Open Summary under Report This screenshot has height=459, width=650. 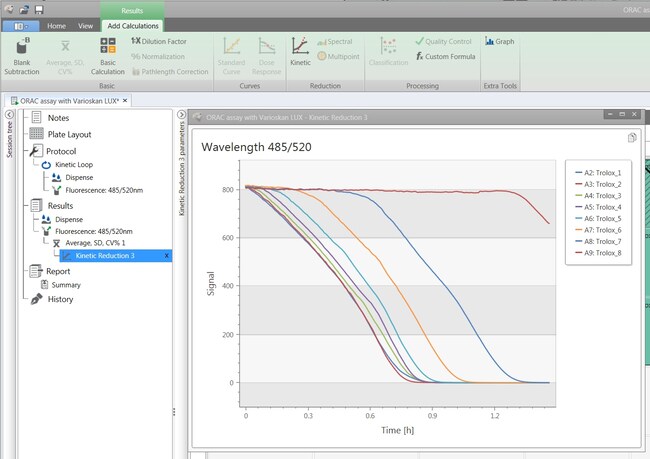click(66, 285)
